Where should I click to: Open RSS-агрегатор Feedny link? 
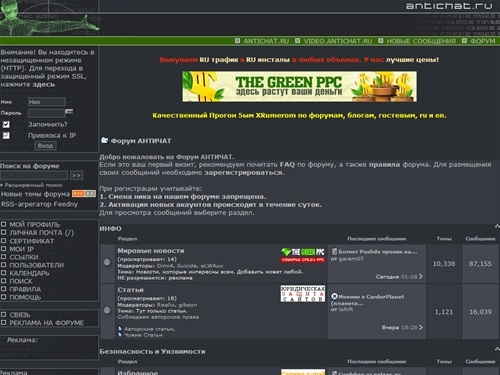tap(39, 204)
